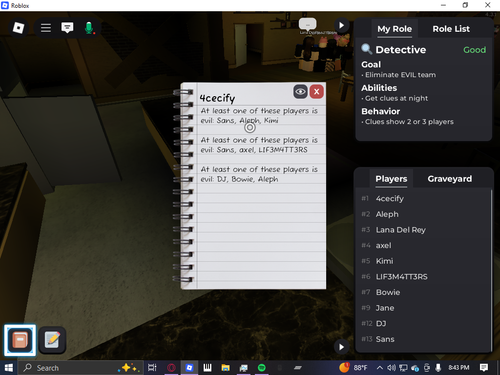Select the notepad with pencil tool
Screen dimensions: 500x375
tap(52, 340)
